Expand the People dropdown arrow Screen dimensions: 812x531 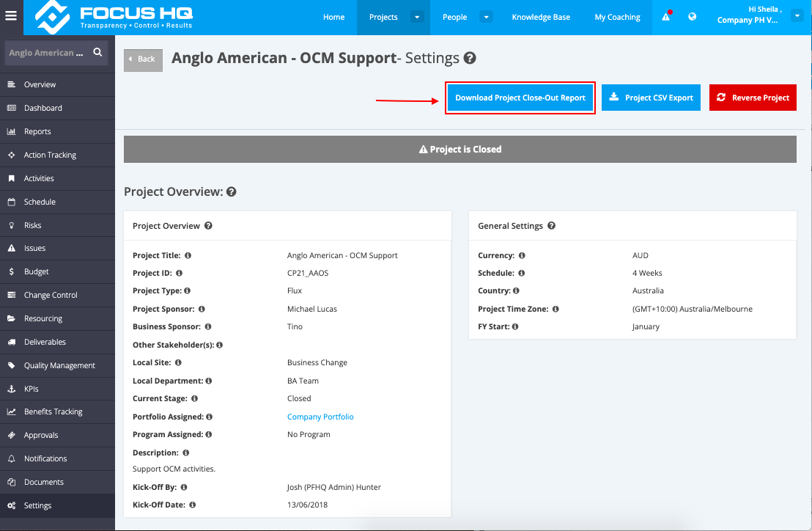pos(486,17)
